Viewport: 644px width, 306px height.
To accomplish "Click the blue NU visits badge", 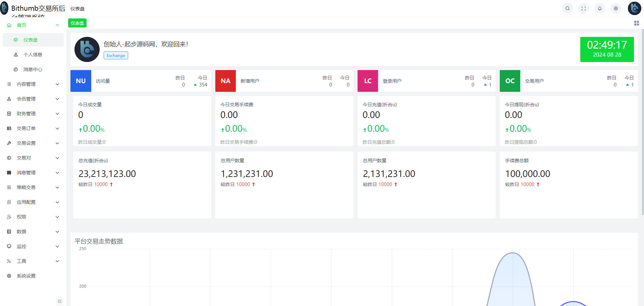I will click(81, 81).
